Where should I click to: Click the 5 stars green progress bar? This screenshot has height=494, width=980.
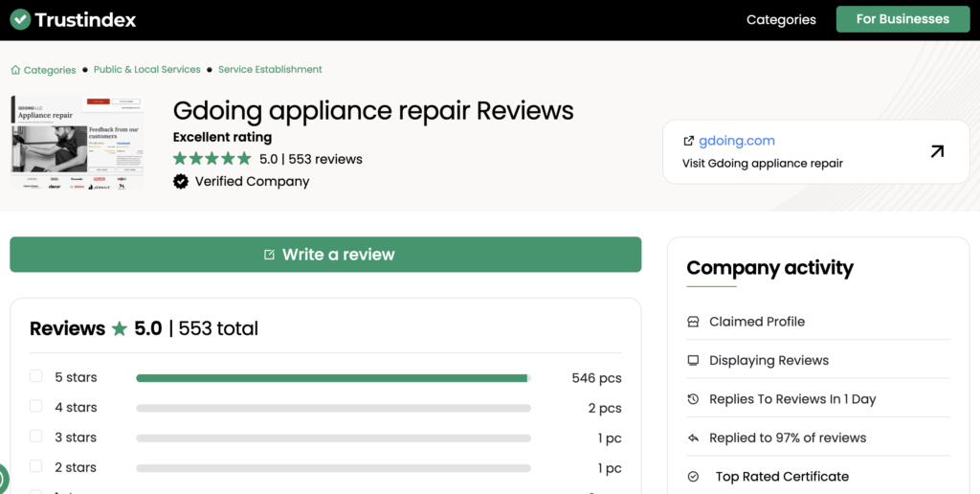[333, 378]
